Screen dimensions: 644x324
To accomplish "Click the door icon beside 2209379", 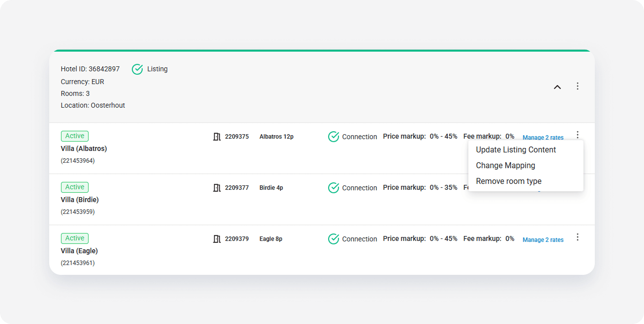I will 217,239.
